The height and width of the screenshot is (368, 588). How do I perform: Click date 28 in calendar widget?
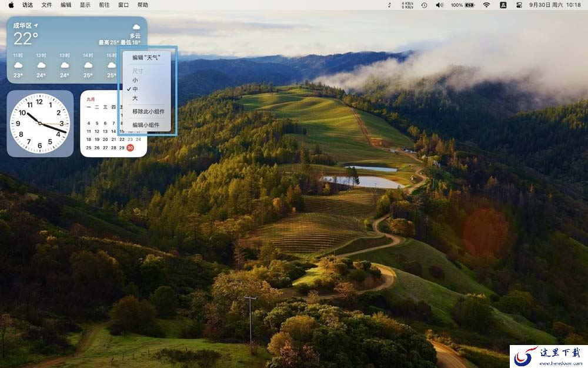[x=113, y=148]
